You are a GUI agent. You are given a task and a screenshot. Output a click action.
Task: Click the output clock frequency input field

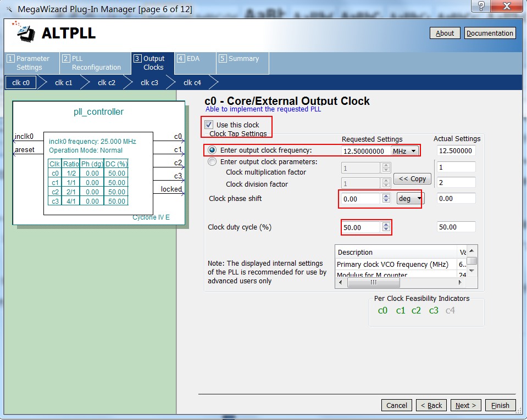pyautogui.click(x=364, y=151)
